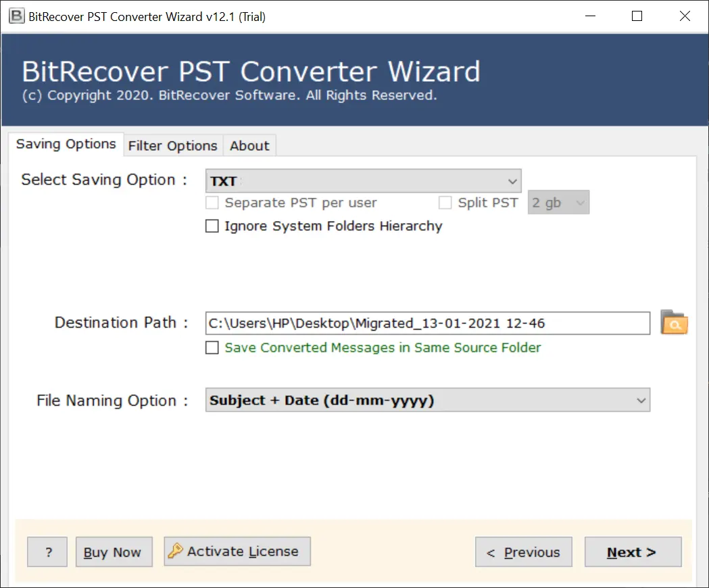Click the browse folder icon beside Destination Path
Image resolution: width=709 pixels, height=588 pixels.
(673, 323)
